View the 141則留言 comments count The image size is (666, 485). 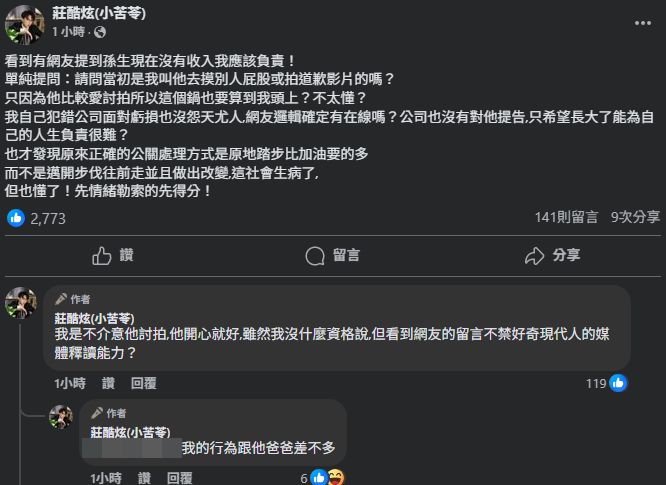[x=566, y=217]
